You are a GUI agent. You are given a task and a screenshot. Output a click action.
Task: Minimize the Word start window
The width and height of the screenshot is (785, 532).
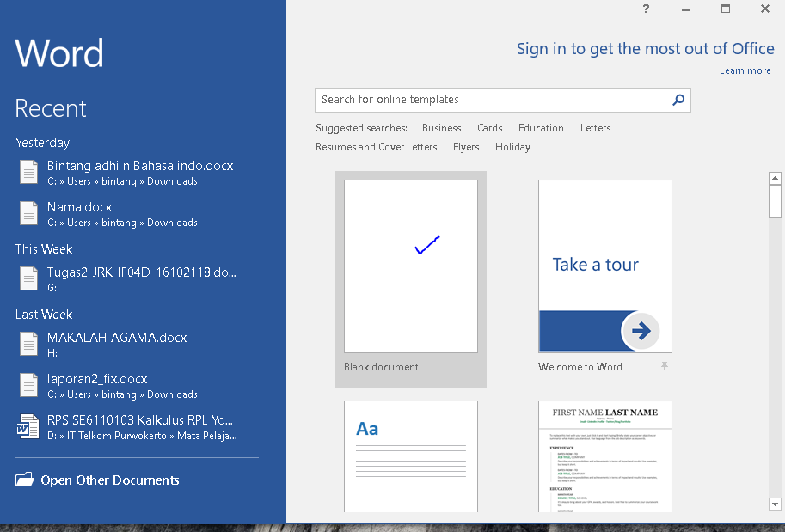coord(685,9)
